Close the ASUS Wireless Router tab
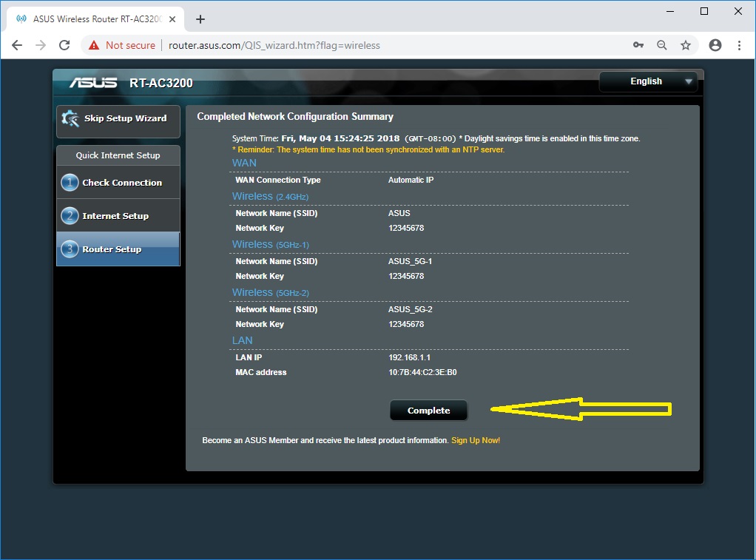The height and width of the screenshot is (560, 756). pos(172,19)
